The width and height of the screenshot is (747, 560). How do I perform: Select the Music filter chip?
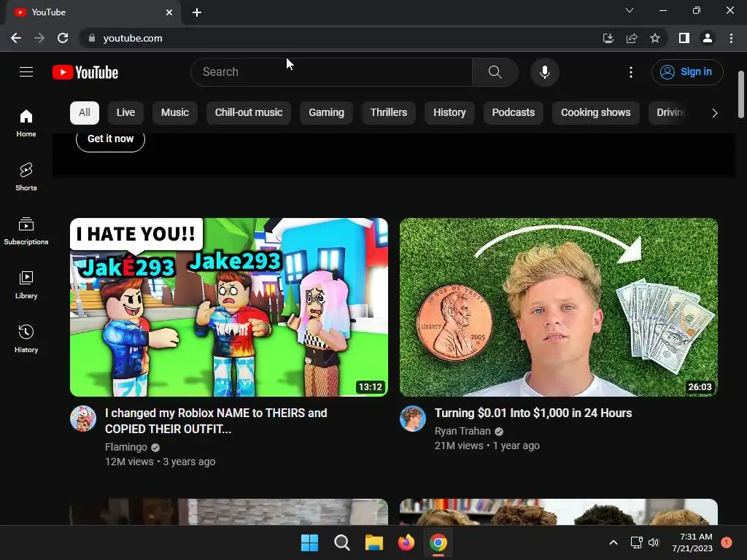[x=175, y=113]
